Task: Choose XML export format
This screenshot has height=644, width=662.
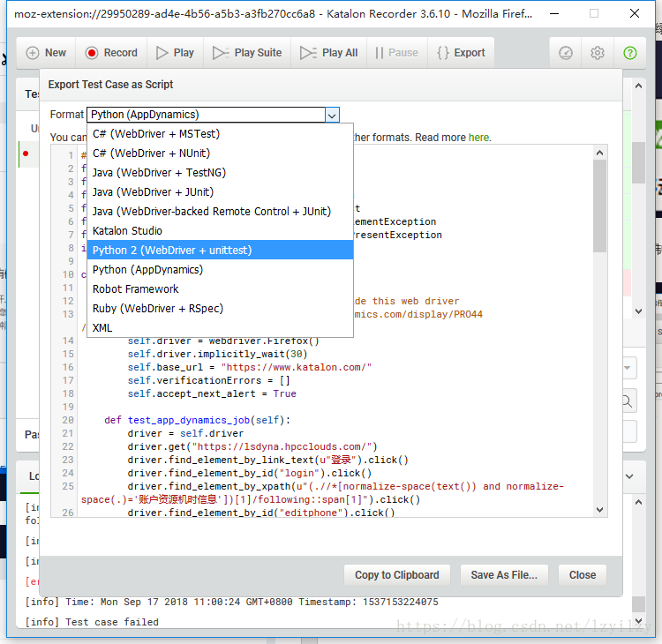Action: coord(220,328)
